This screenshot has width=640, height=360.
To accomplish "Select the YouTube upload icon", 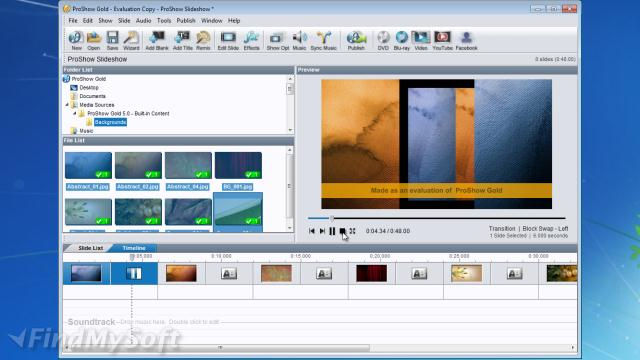I will coord(442,41).
